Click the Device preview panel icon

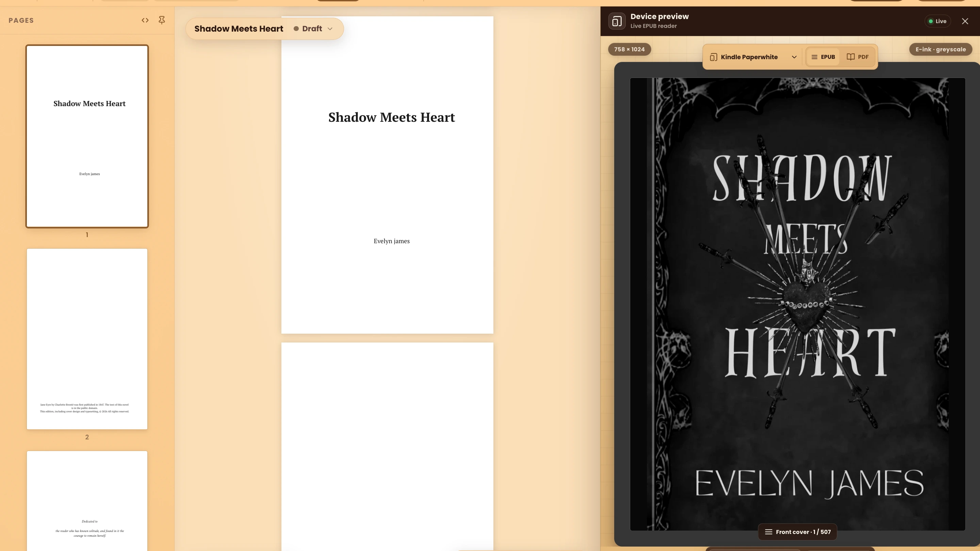(617, 21)
